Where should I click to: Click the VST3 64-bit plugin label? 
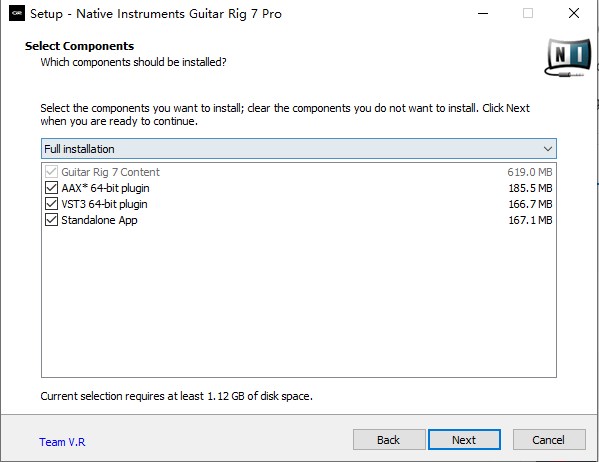tap(104, 204)
